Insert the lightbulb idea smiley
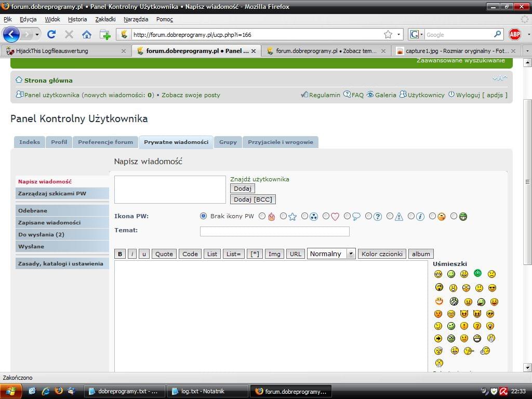532x399 pixels. pos(490,326)
